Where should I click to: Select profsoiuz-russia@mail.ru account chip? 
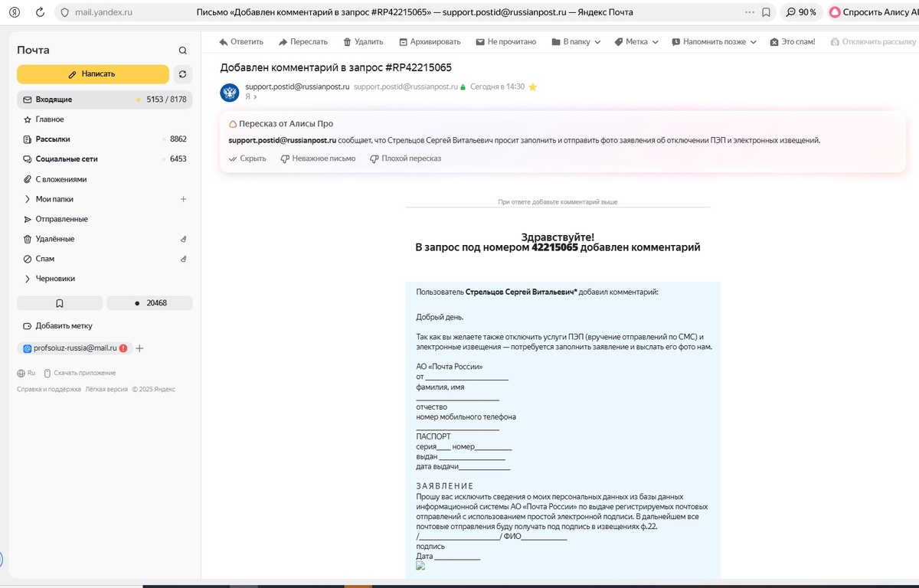tap(75, 348)
